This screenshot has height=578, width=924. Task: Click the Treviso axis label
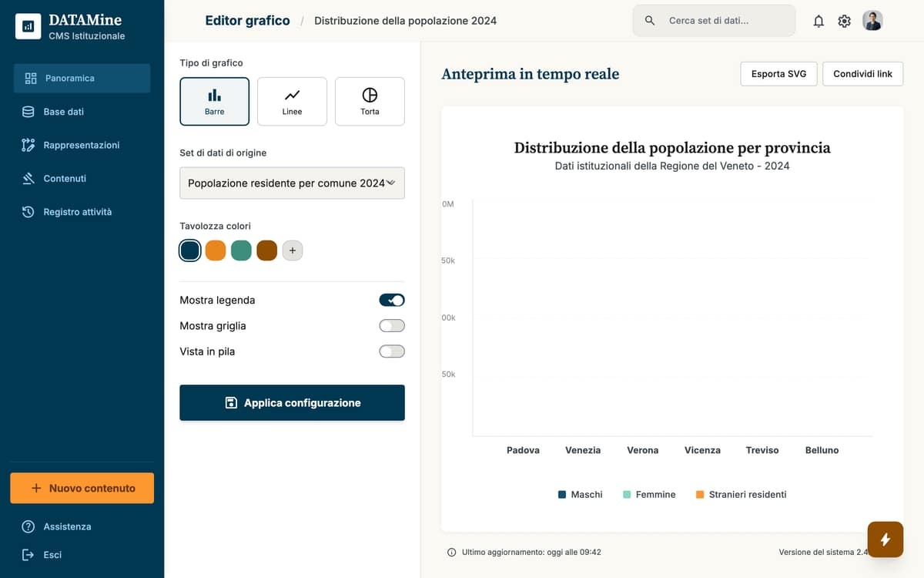point(762,450)
